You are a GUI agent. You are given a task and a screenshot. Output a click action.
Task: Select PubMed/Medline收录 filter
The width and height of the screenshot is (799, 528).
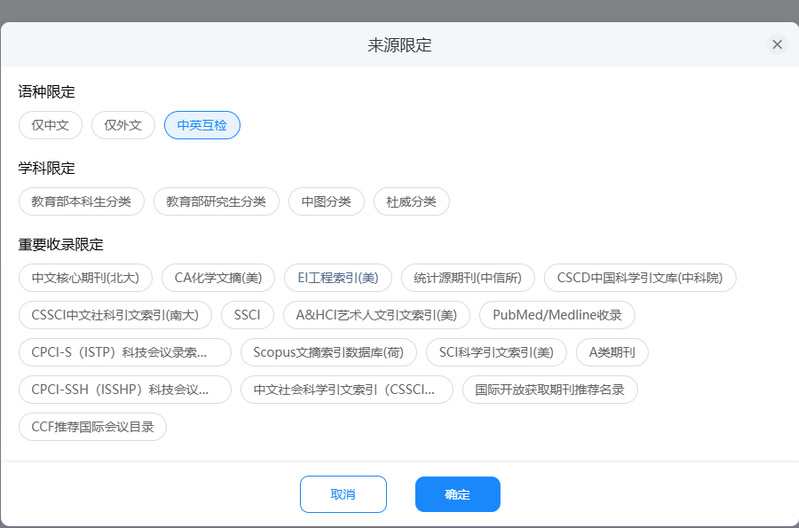point(557,315)
